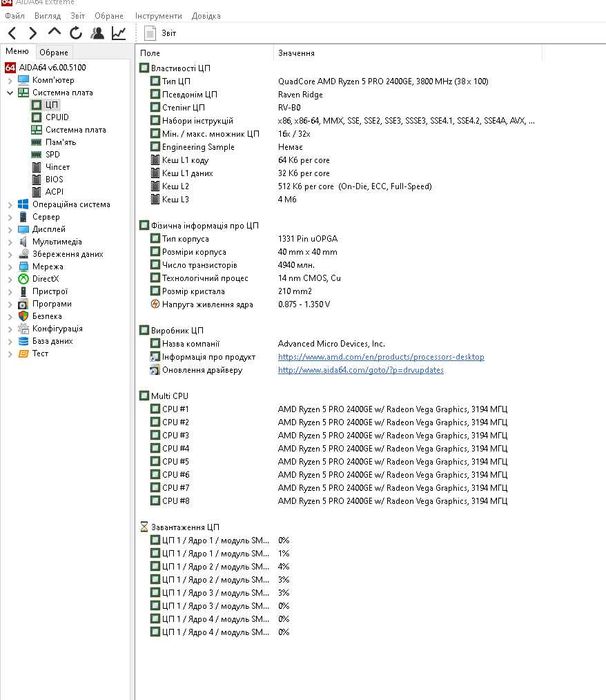Click the up-level arrow toolbar icon
Image resolution: width=606 pixels, height=700 pixels.
54,32
